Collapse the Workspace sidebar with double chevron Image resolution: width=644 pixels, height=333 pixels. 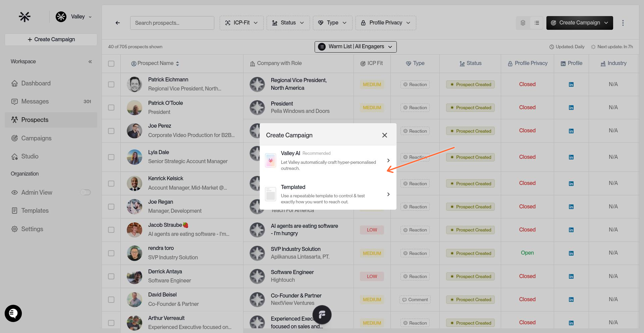(x=90, y=62)
